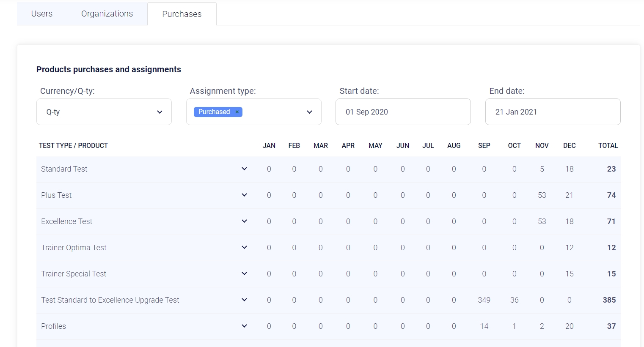The width and height of the screenshot is (644, 347).
Task: Click the TOTAL column header
Action: click(608, 145)
